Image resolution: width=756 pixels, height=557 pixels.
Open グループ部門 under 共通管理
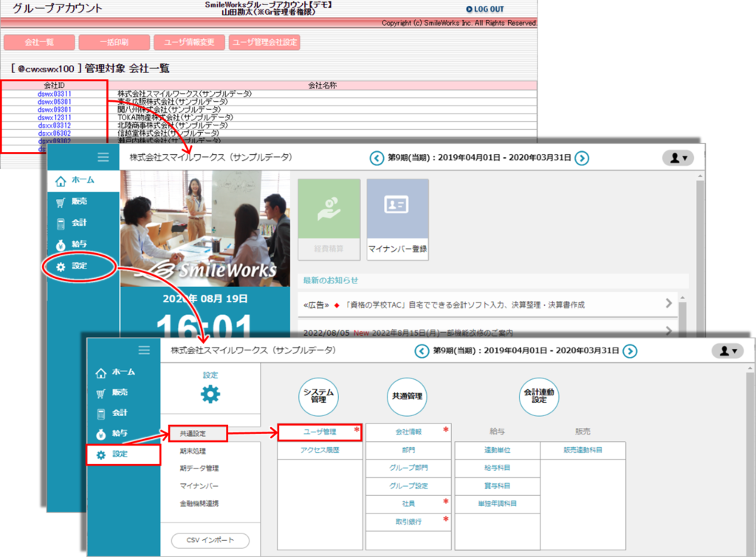point(408,468)
